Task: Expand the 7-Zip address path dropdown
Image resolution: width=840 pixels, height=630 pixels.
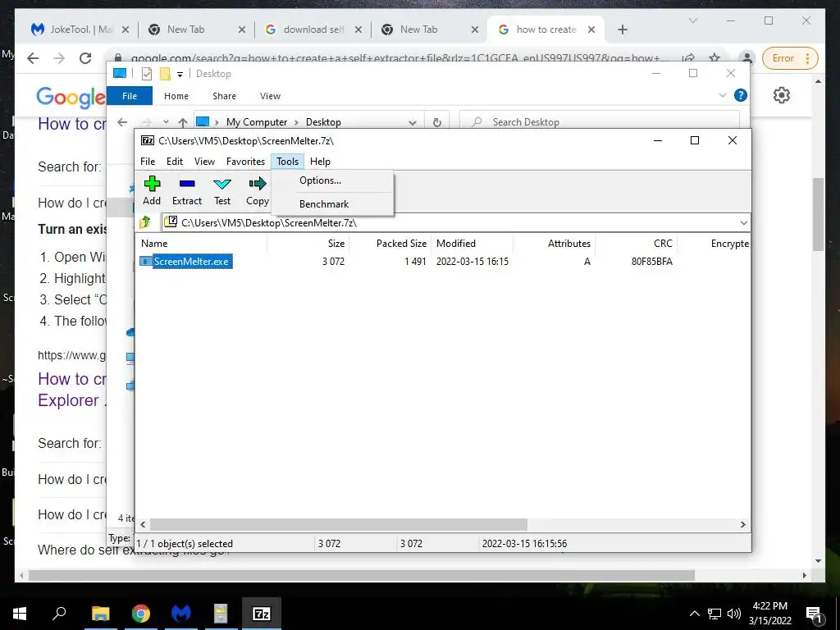Action: pyautogui.click(x=743, y=223)
